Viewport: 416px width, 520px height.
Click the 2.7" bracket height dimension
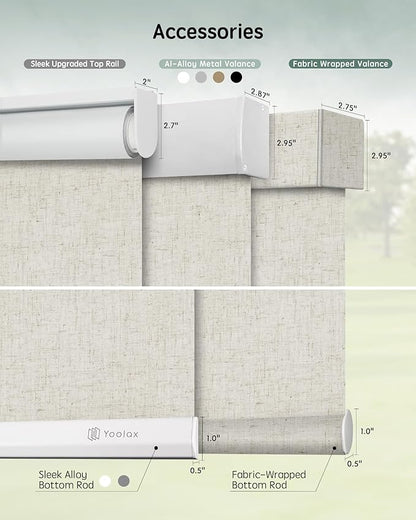[x=171, y=126]
